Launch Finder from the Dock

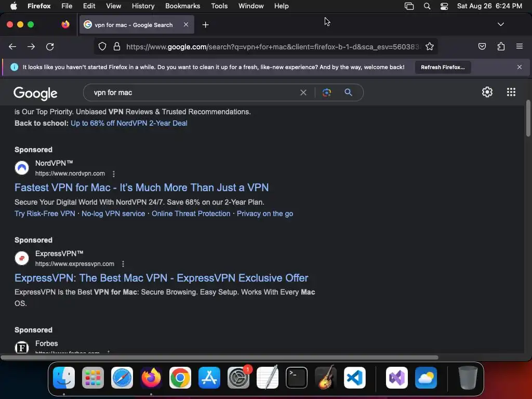[64, 378]
